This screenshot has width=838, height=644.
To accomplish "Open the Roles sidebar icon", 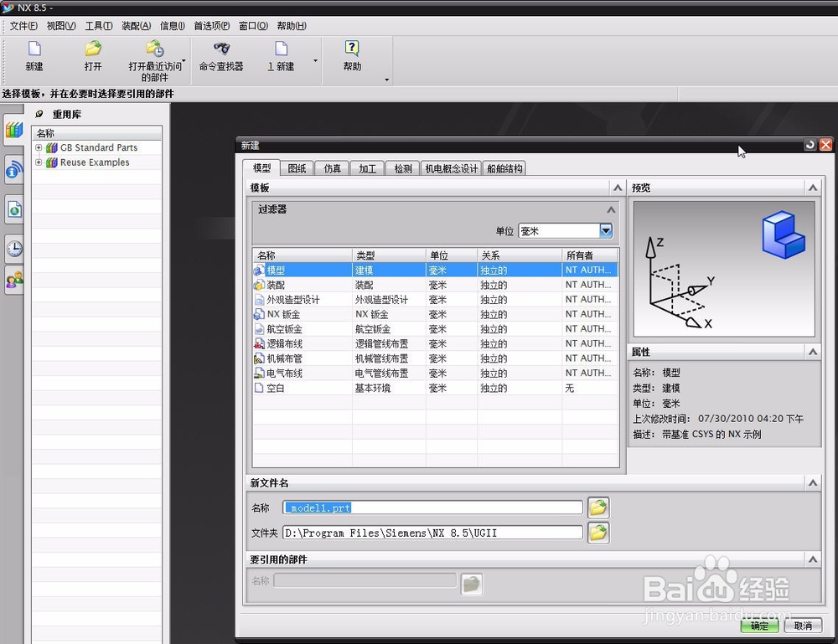I will (x=14, y=279).
